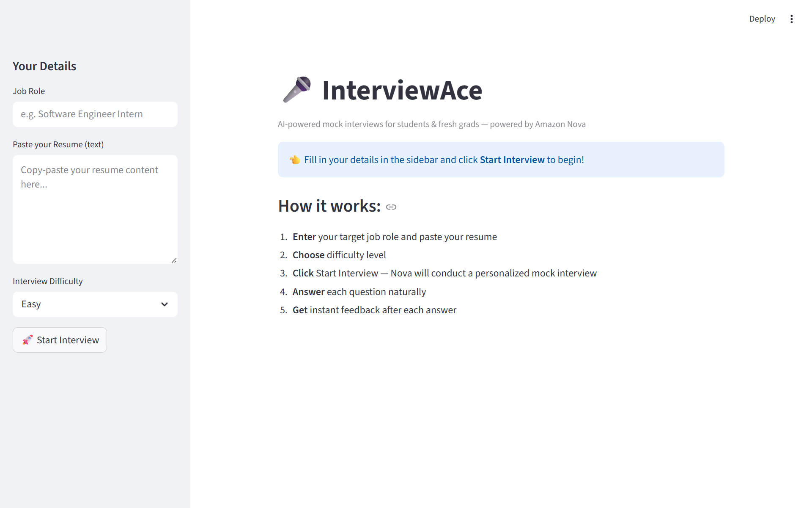This screenshot has height=508, width=812.
Task: Click the Deploy menu item
Action: (x=762, y=19)
